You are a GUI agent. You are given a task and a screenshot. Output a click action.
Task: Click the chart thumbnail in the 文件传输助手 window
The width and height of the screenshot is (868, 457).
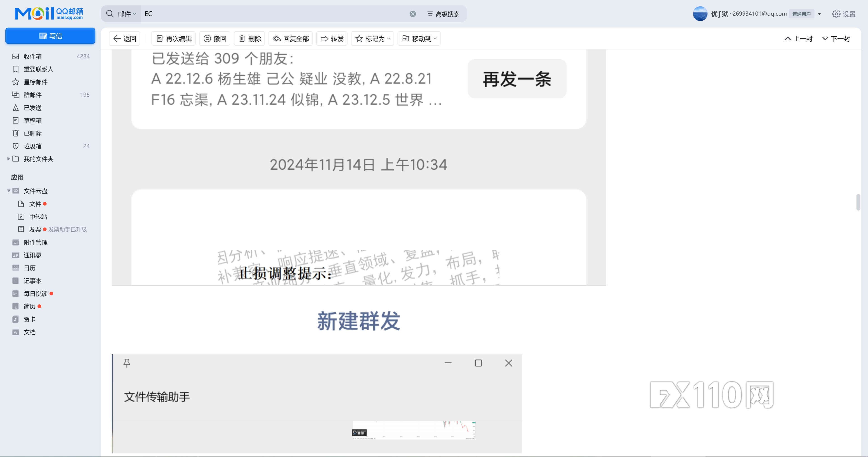pyautogui.click(x=414, y=430)
